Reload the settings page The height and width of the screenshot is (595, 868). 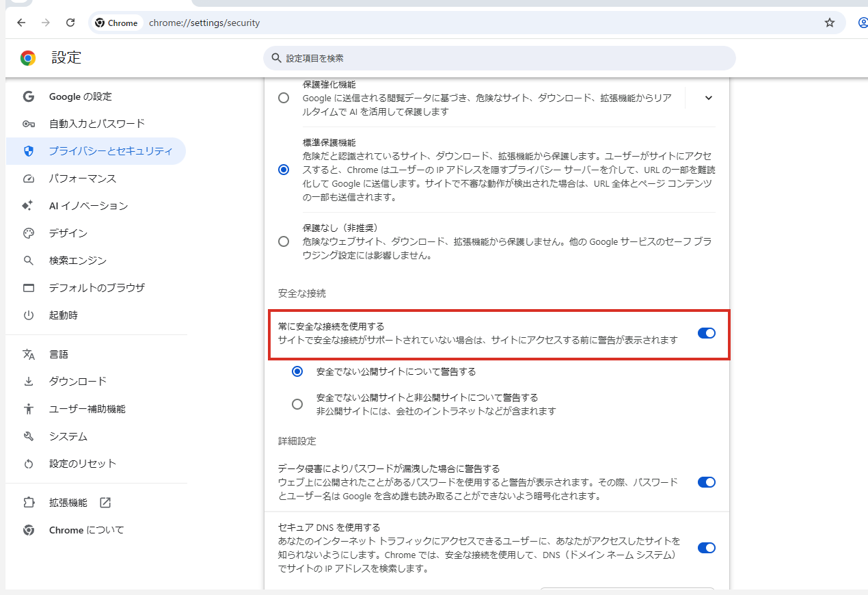70,23
